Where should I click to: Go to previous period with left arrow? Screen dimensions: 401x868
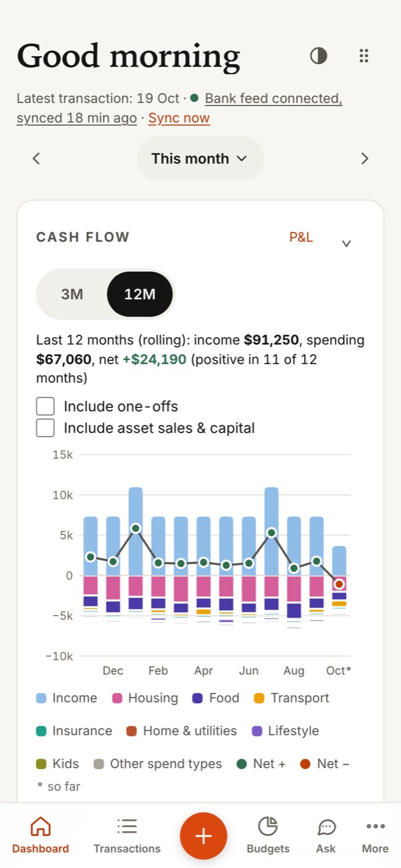pyautogui.click(x=37, y=158)
